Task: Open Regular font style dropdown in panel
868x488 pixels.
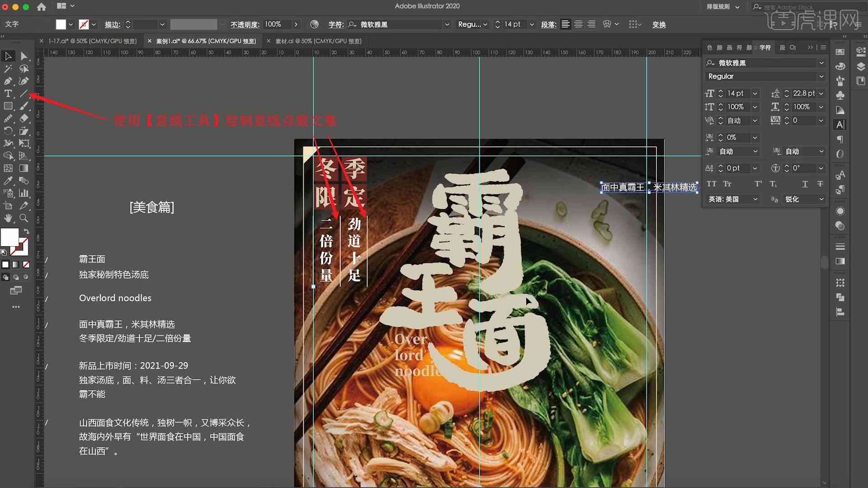Action: coord(821,76)
